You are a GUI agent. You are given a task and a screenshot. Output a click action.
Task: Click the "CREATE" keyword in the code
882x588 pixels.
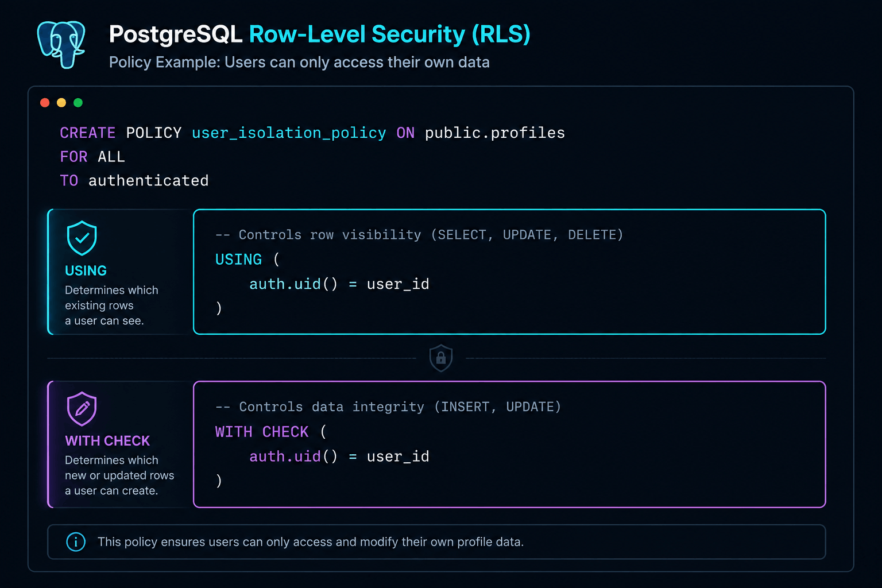click(88, 133)
